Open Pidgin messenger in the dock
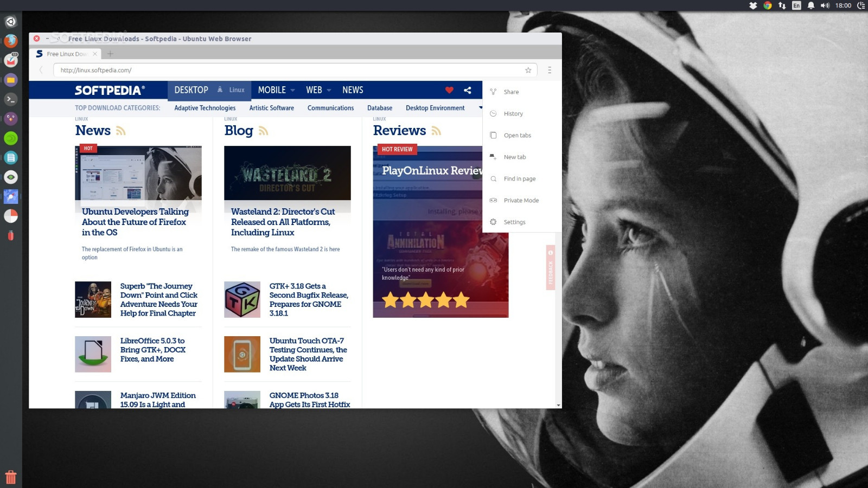The image size is (868, 488). point(11,119)
